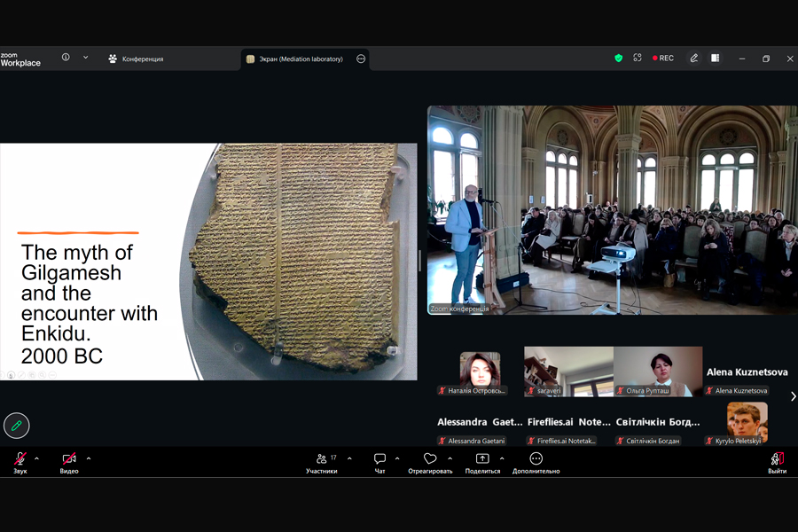Click the REC recording indicator
Viewport: 798px width, 532px height.
(x=663, y=59)
